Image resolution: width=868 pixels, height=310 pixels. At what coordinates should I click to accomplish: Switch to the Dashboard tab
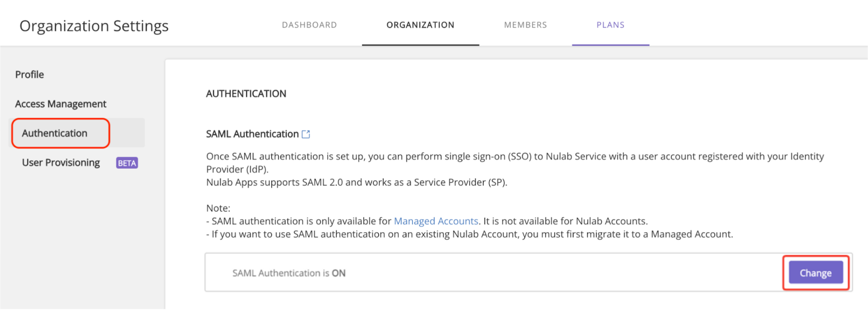point(309,25)
